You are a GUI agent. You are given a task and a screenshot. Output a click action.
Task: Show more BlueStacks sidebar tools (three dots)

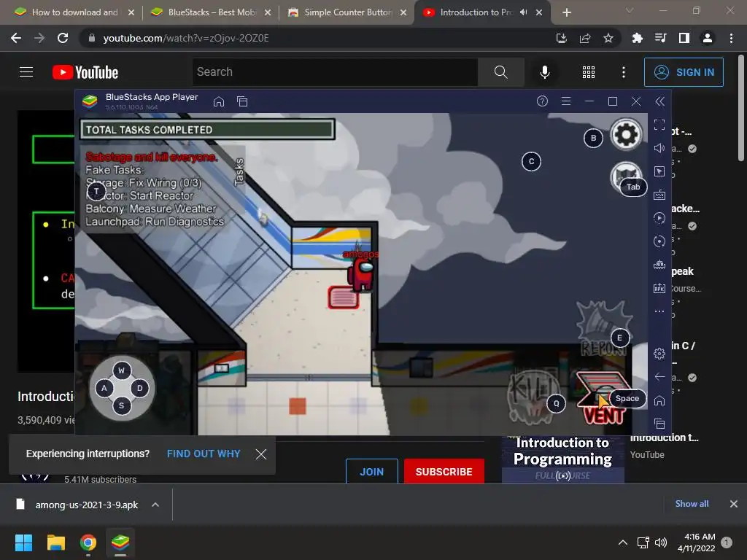point(659,311)
